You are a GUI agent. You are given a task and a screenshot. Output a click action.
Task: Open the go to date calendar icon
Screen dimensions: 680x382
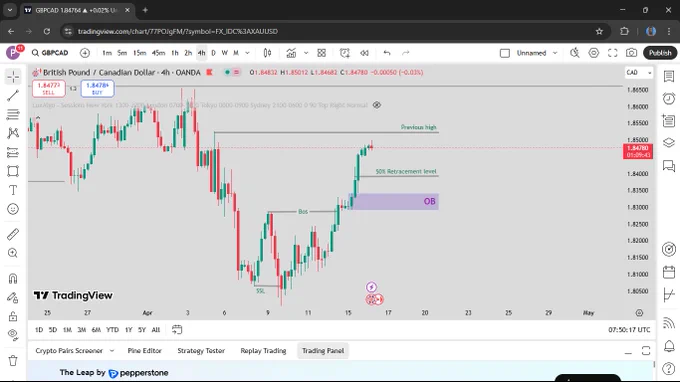click(x=177, y=330)
